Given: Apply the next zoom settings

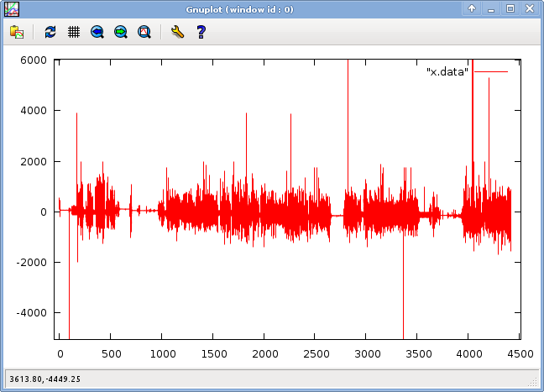Looking at the screenshot, I should 121,32.
